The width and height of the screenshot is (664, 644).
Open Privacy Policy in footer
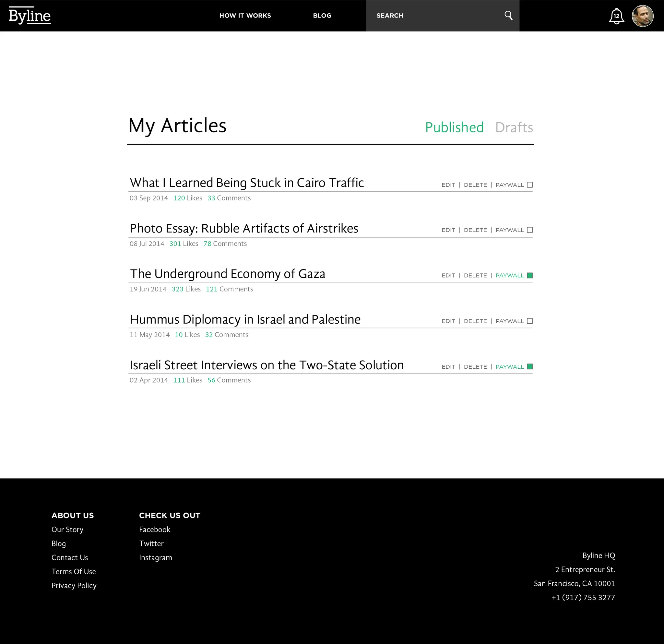(74, 585)
